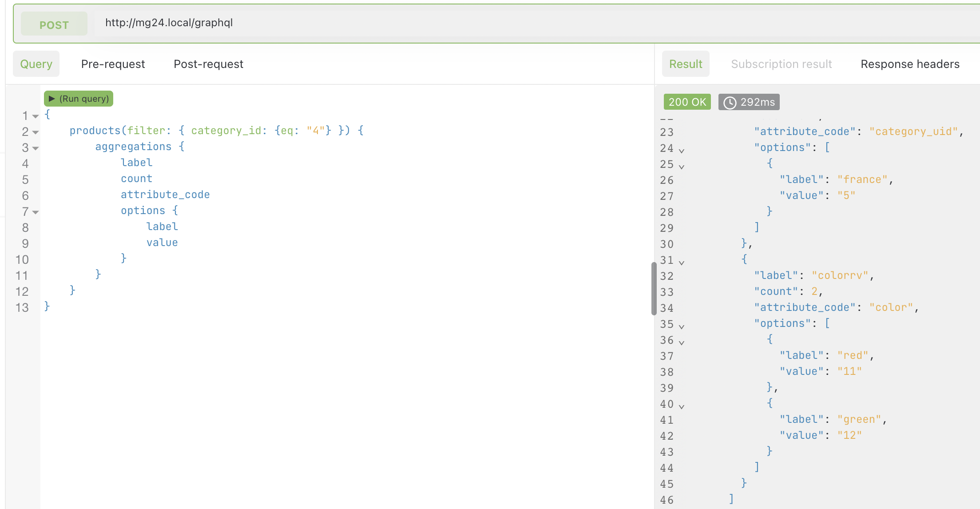Select the Query tab

tap(36, 64)
